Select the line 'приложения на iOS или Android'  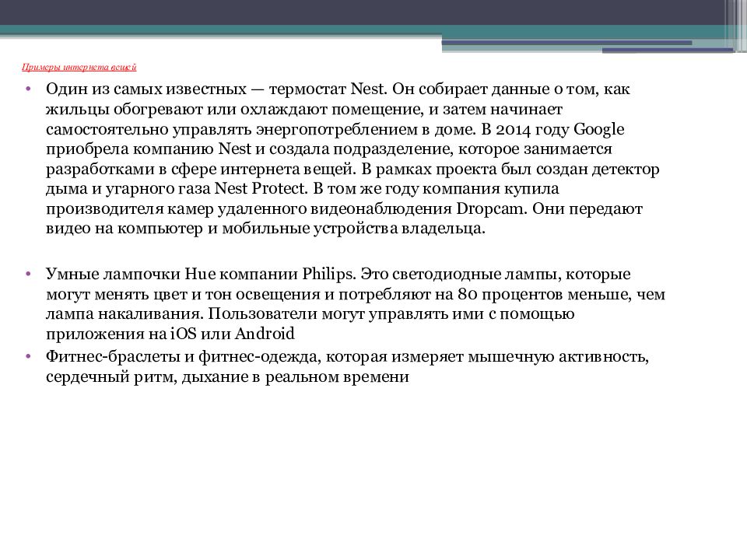(170, 334)
